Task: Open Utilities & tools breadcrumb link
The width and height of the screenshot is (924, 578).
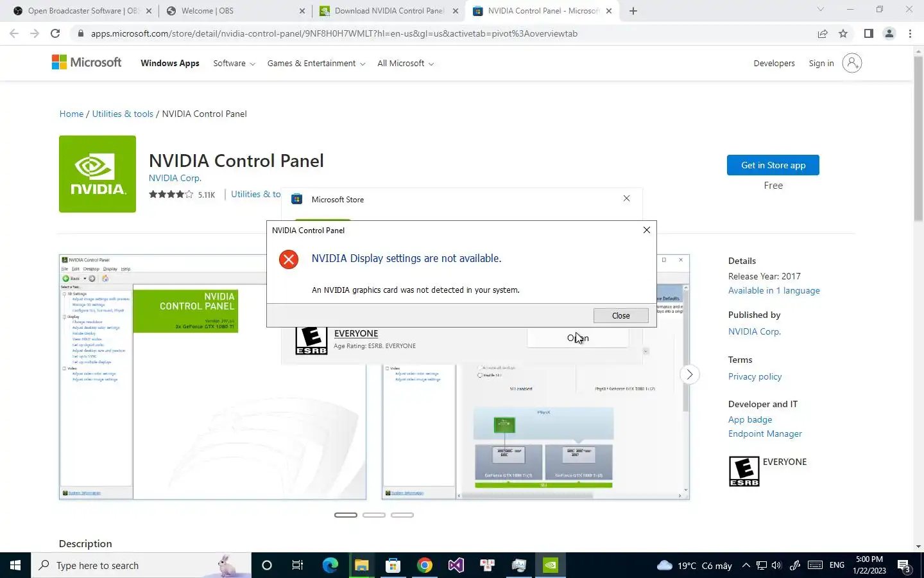Action: click(123, 114)
